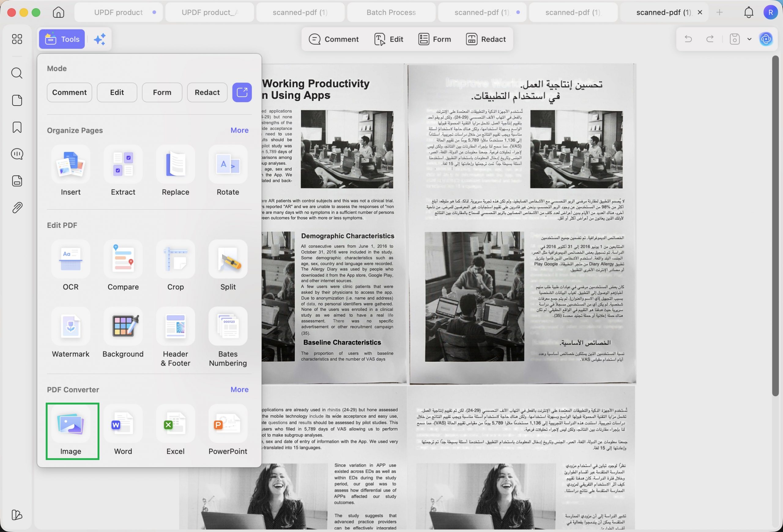Click the vertical document scrollbar
This screenshot has height=532, width=783.
point(775,226)
